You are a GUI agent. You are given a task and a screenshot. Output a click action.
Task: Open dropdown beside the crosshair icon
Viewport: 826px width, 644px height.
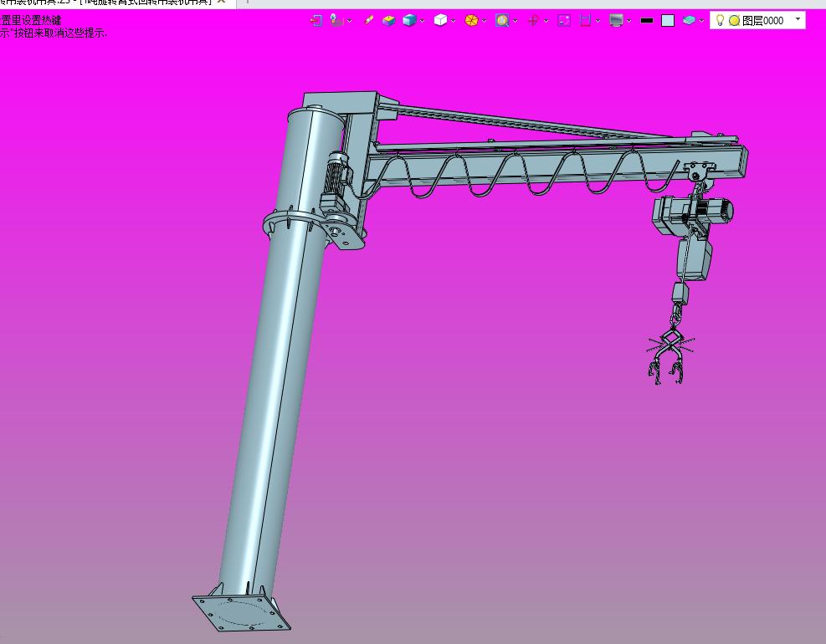(546, 21)
